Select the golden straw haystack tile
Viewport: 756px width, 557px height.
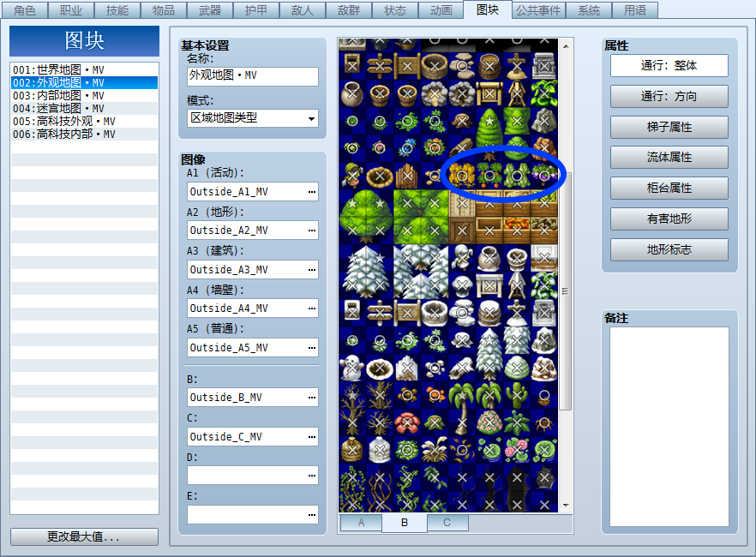352,451
